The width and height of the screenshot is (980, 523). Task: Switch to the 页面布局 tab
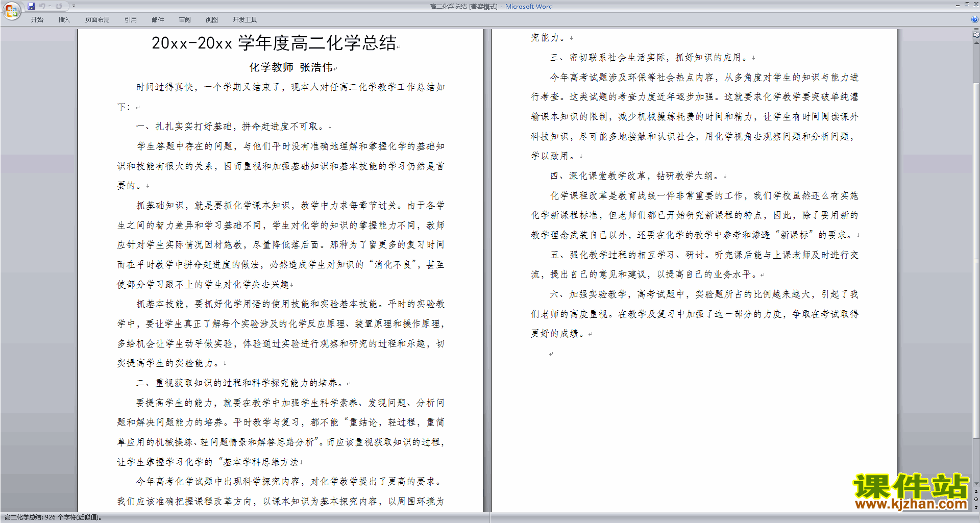(x=97, y=19)
